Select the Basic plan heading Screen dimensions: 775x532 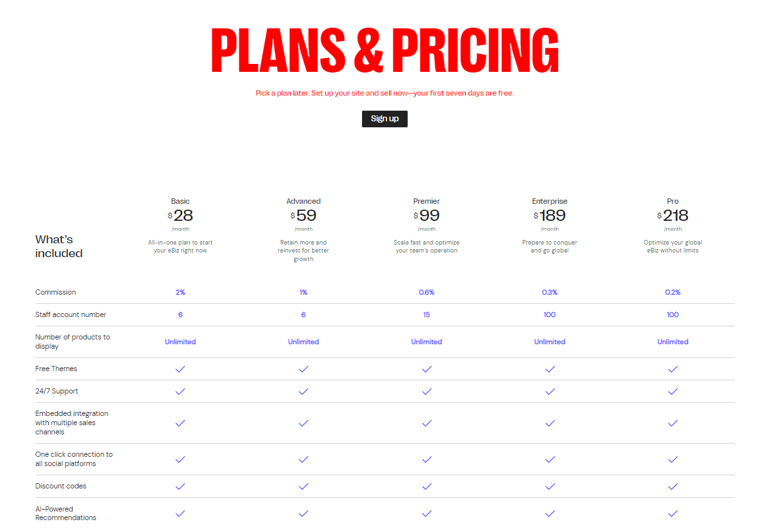(x=181, y=201)
